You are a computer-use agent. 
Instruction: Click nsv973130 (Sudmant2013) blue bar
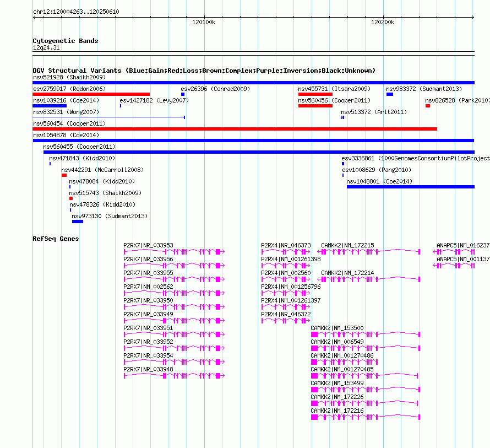pos(78,222)
